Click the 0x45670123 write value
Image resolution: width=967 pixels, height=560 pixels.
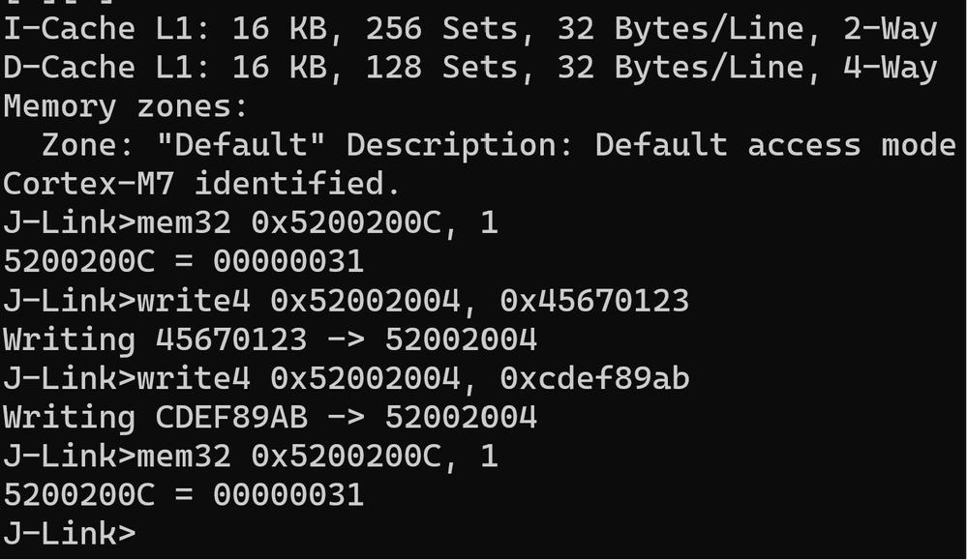tap(593, 301)
